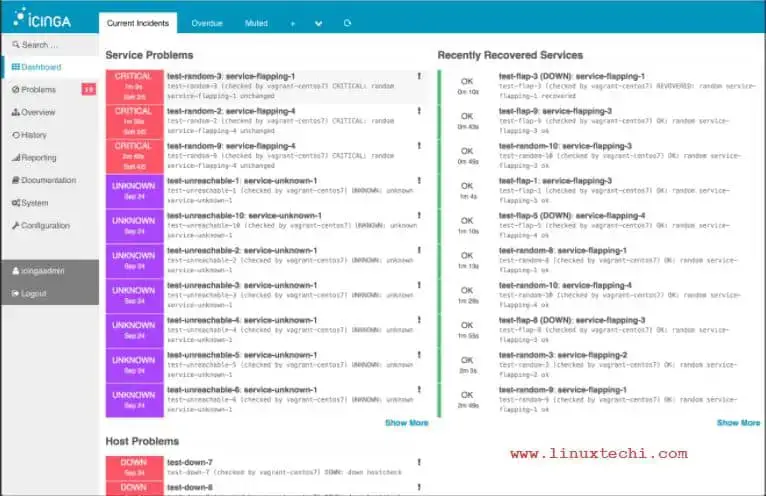Show More recently recovered services
Image resolution: width=766 pixels, height=496 pixels.
coord(738,423)
